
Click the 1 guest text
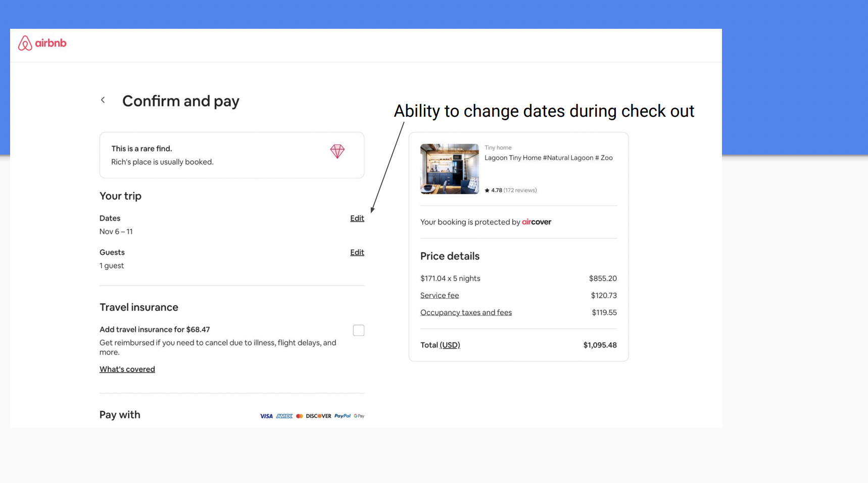[112, 266]
